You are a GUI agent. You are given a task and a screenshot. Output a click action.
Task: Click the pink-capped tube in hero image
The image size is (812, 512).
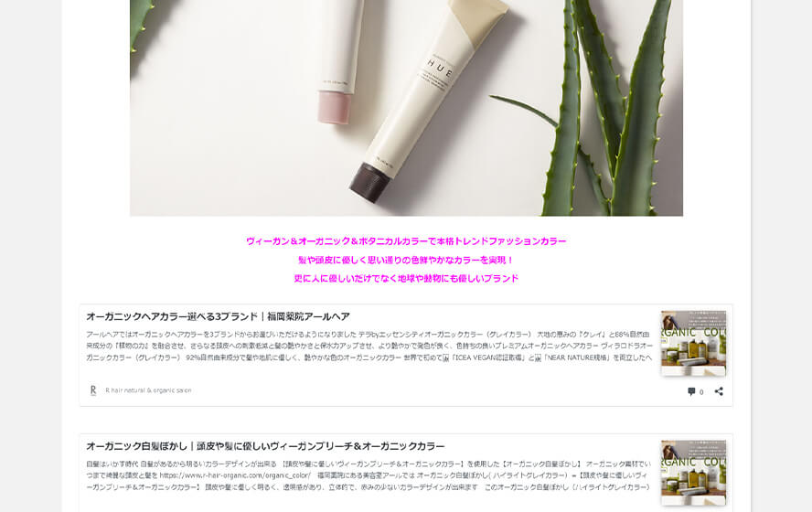pyautogui.click(x=338, y=62)
